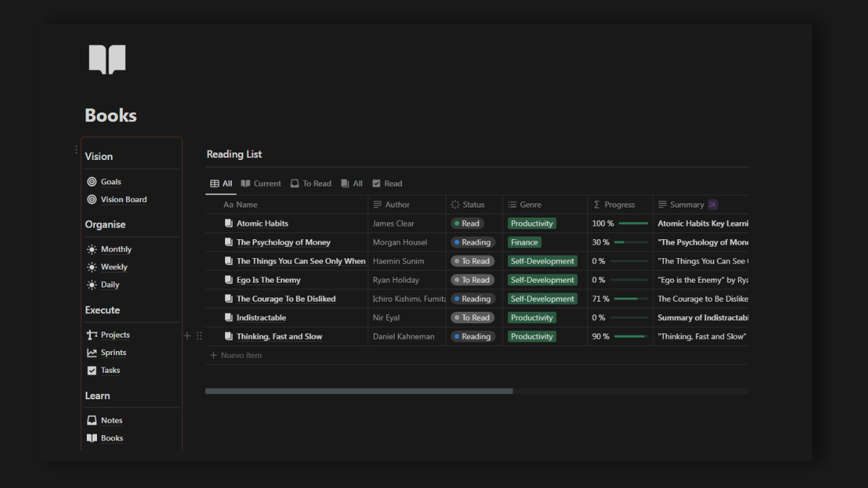Image resolution: width=868 pixels, height=488 pixels.
Task: Click page icon beside The Psychology of Money
Action: pos(229,242)
